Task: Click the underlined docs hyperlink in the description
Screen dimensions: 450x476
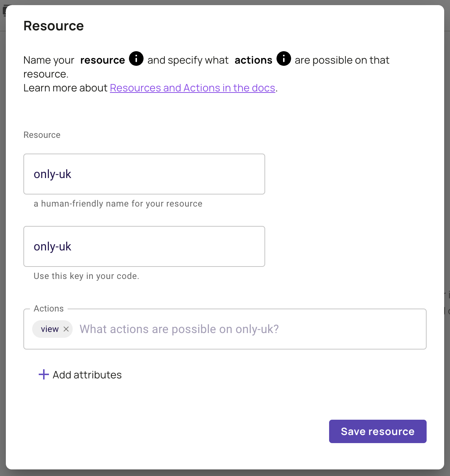Action: [x=192, y=88]
